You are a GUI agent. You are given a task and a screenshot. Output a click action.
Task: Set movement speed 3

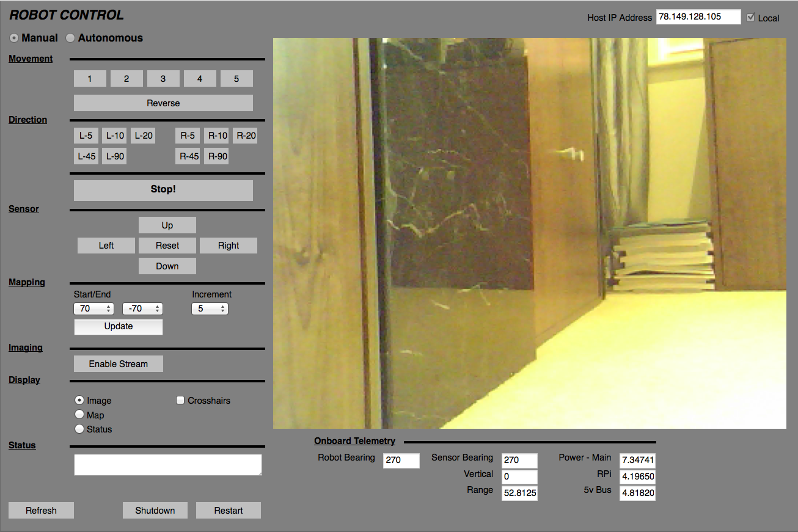[163, 78]
